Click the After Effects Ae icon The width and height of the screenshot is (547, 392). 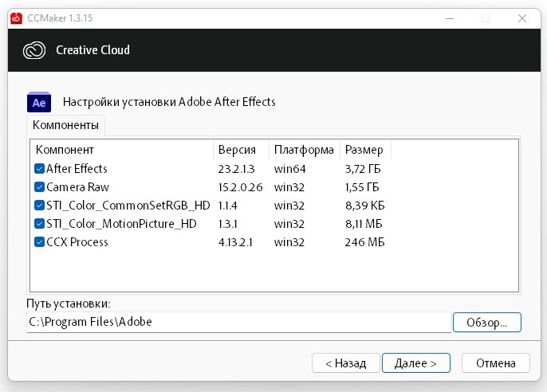(39, 102)
